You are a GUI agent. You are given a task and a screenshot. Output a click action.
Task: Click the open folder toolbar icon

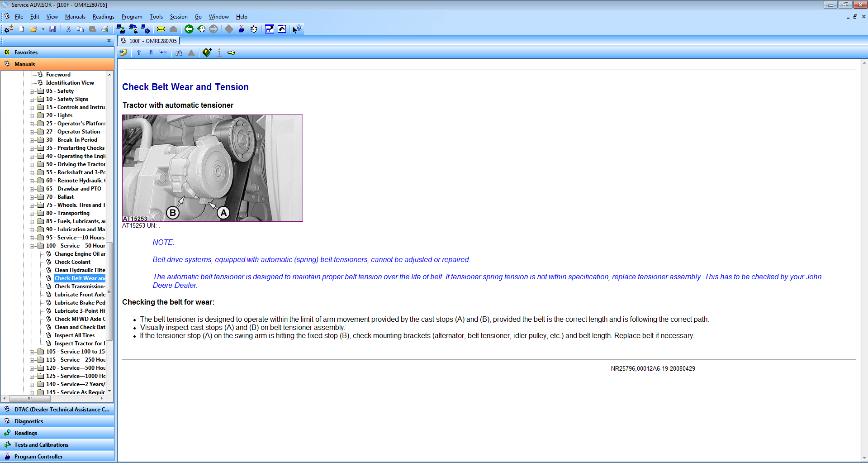(33, 29)
